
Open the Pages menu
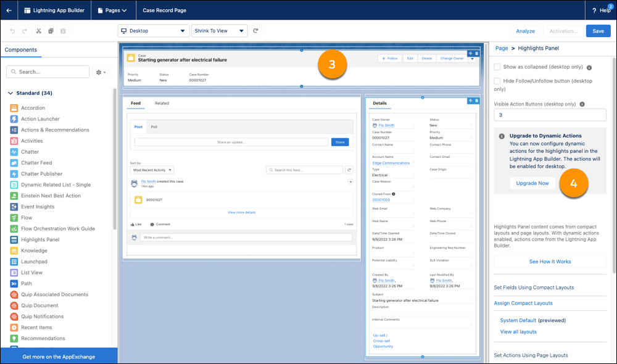(114, 10)
